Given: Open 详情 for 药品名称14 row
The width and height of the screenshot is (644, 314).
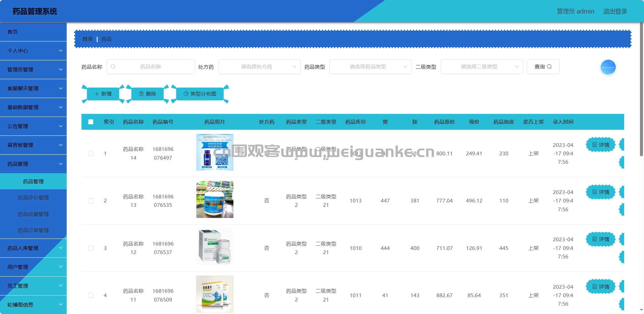Looking at the screenshot, I should click(601, 145).
